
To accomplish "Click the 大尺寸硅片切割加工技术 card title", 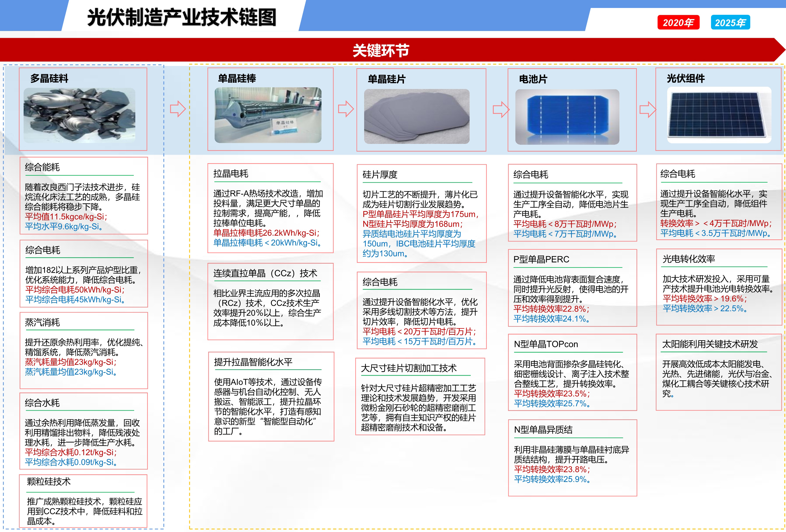I will point(408,368).
